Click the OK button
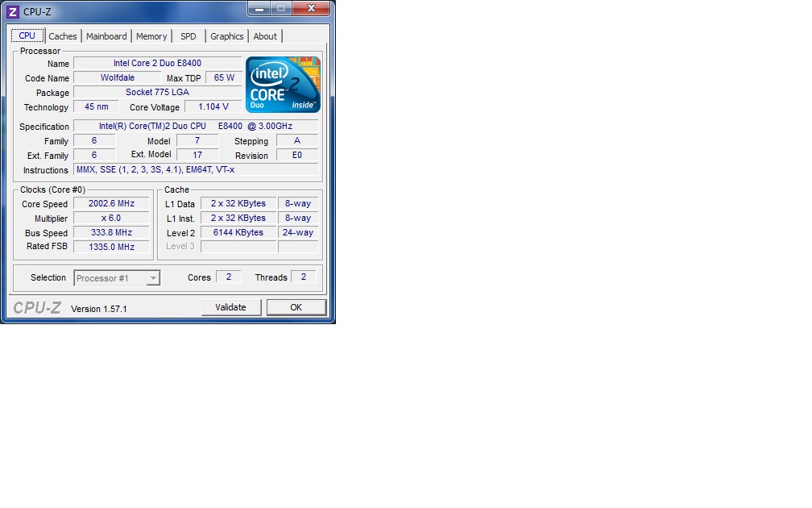 coord(296,307)
